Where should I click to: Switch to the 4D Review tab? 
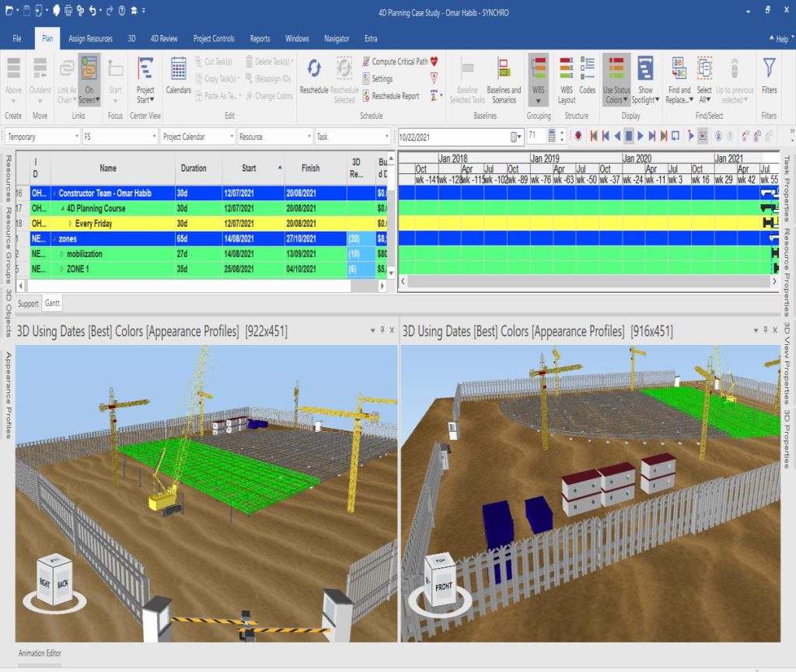point(163,39)
